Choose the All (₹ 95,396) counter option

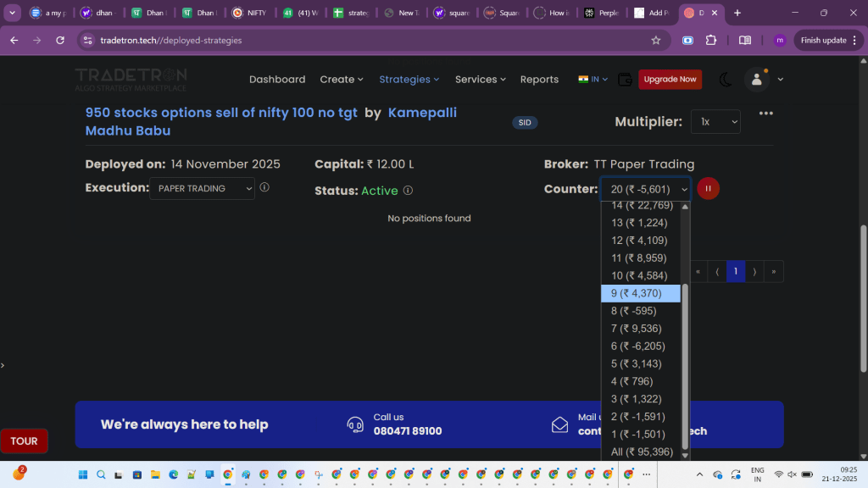coord(641,452)
